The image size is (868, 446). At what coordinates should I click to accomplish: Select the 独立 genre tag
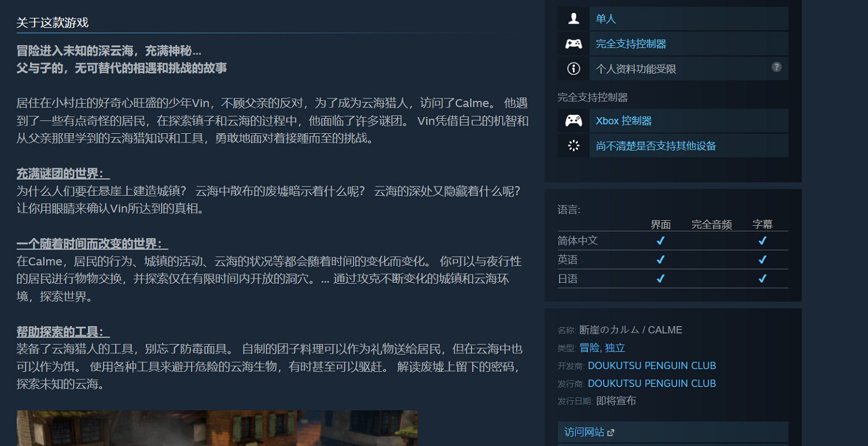pos(615,348)
